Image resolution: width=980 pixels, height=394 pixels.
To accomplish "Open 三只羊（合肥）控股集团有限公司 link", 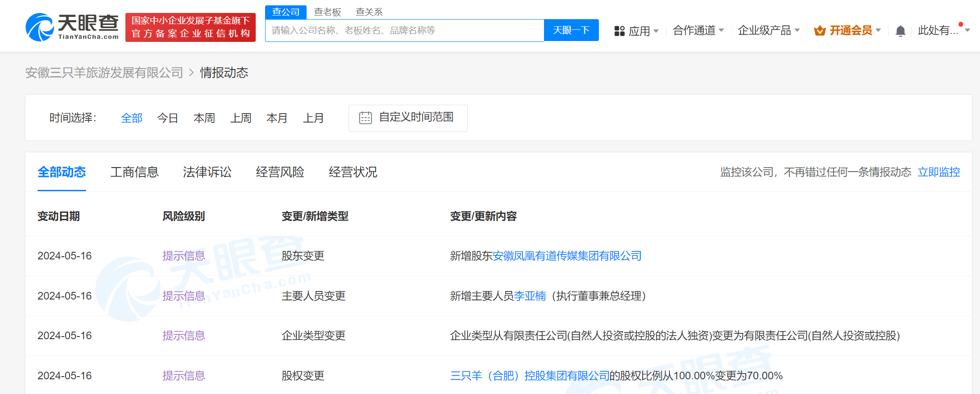I will (530, 376).
